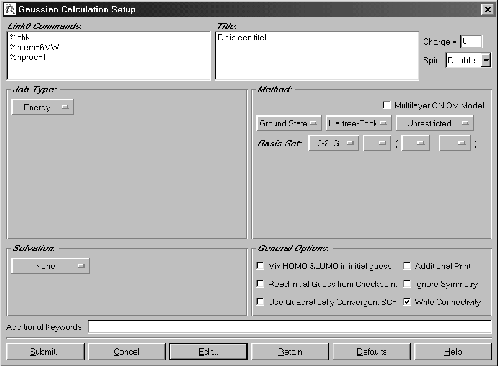Screen dimensions: 498x366
Task: Click the Additional Keywords input field
Action: pos(290,327)
